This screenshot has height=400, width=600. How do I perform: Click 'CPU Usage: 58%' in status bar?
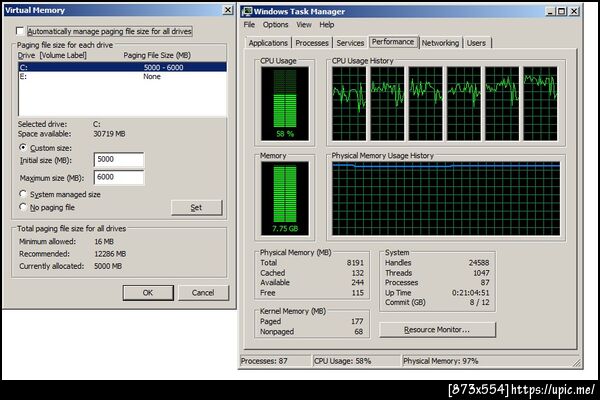(342, 361)
